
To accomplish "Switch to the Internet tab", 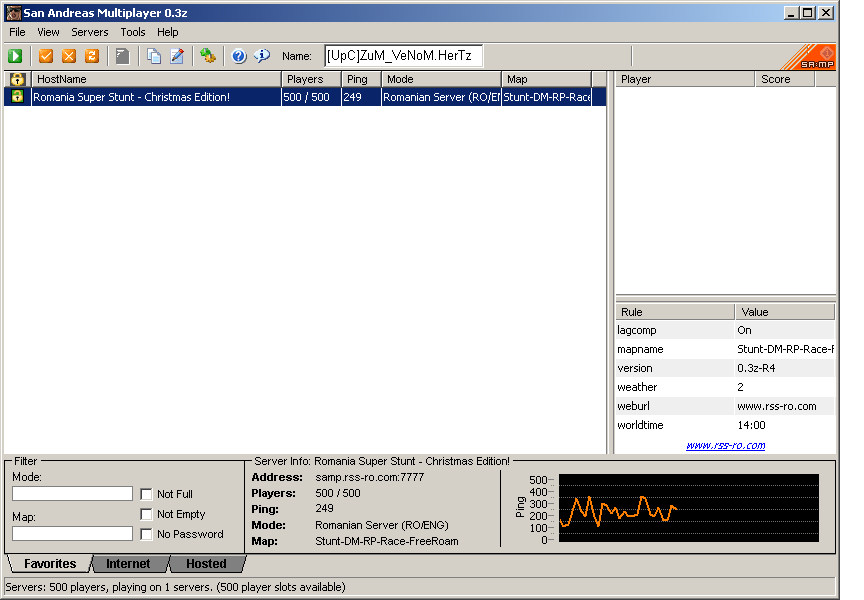I will click(x=128, y=564).
